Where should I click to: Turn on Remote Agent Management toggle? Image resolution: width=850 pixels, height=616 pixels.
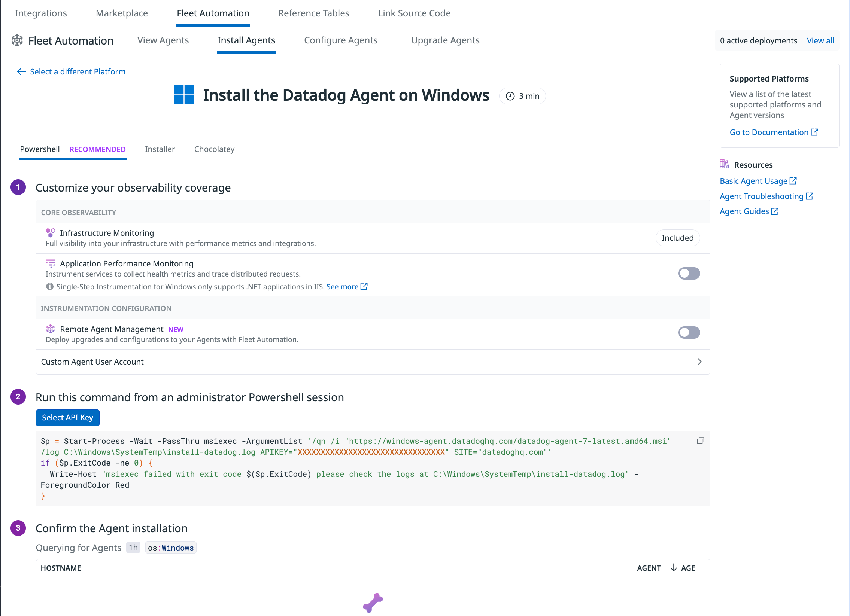[689, 333]
